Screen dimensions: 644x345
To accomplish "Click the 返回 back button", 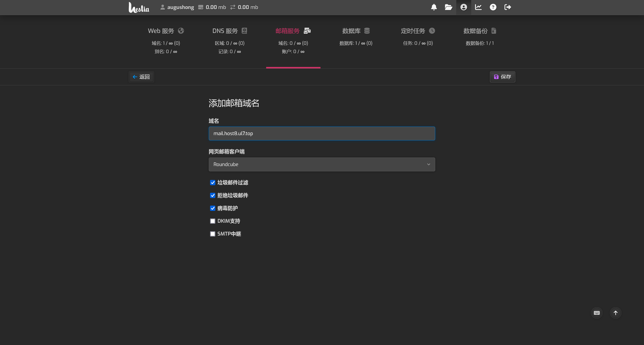I will pyautogui.click(x=141, y=77).
